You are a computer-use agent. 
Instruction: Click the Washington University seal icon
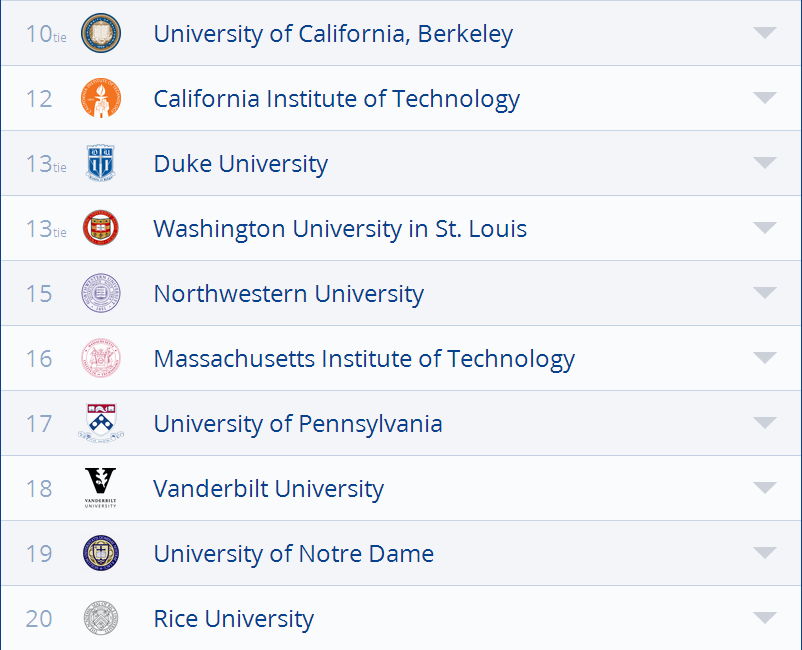[100, 228]
